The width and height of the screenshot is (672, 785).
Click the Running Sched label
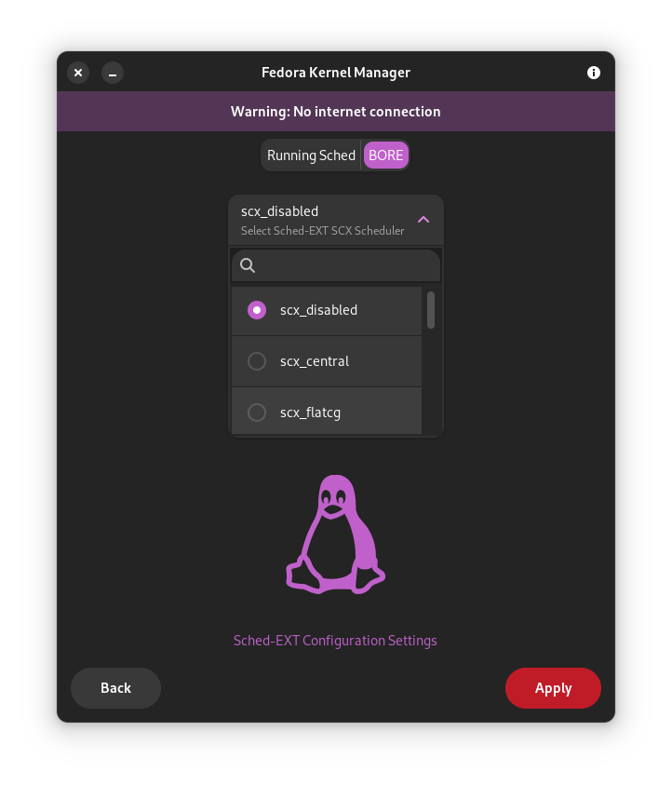[x=311, y=156]
